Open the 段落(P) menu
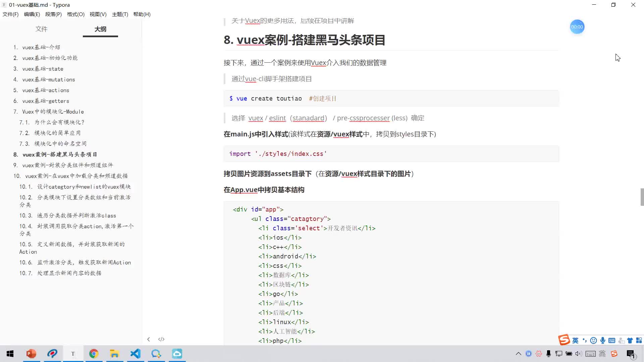The height and width of the screenshot is (362, 644). pyautogui.click(x=53, y=14)
